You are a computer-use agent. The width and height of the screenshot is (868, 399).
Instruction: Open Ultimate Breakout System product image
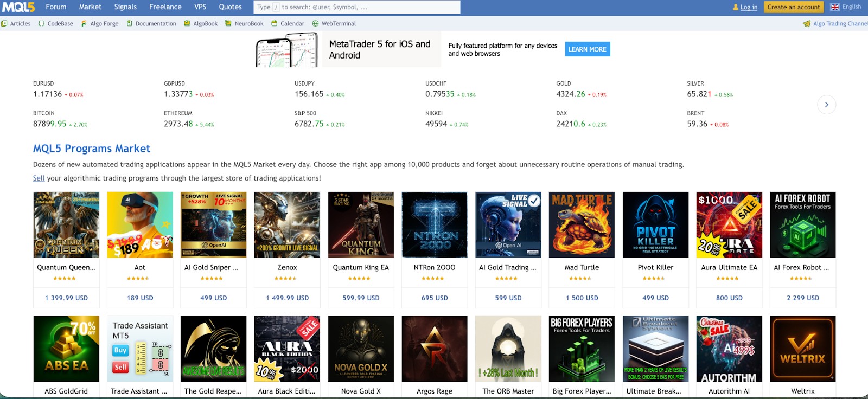[655, 349]
